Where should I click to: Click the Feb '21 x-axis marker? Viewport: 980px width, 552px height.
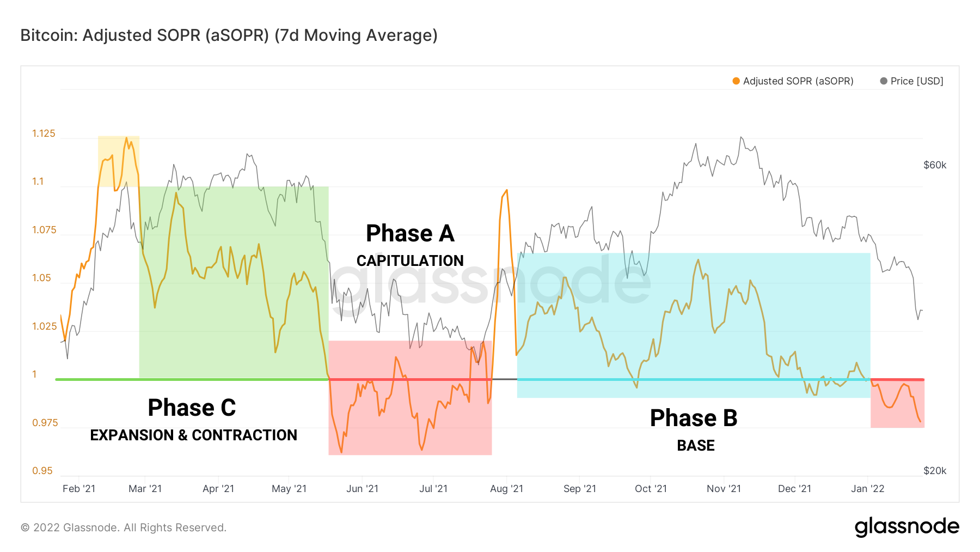point(79,489)
